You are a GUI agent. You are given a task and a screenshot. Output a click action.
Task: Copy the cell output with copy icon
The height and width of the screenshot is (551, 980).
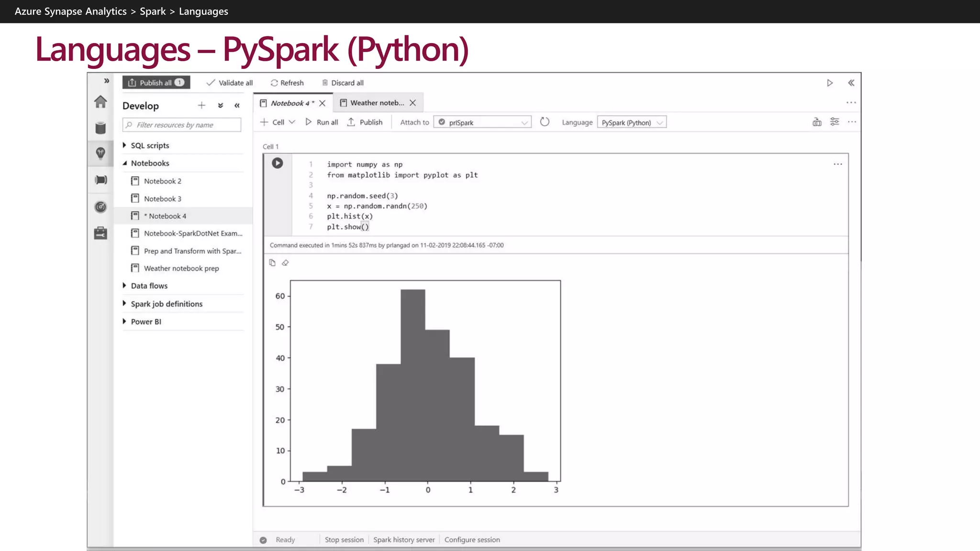(x=272, y=263)
